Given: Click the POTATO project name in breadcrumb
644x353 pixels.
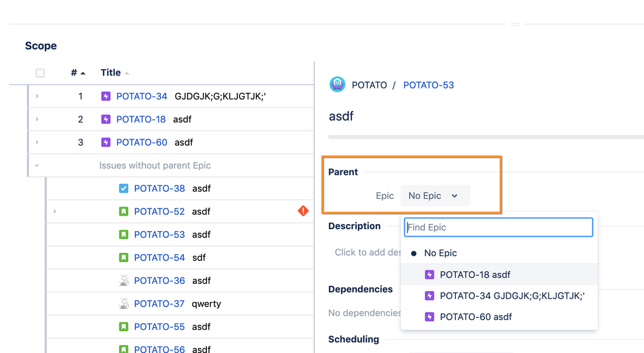Looking at the screenshot, I should point(369,85).
